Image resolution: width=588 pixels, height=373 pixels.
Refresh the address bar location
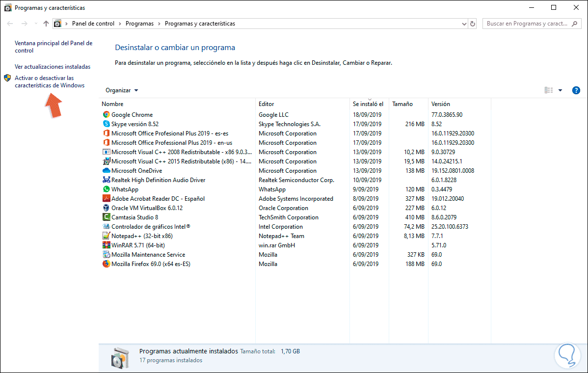coord(473,24)
